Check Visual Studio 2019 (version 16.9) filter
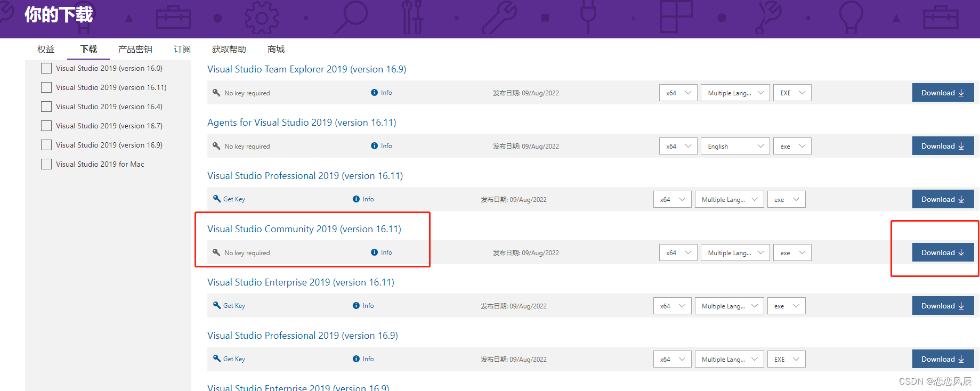 click(46, 145)
